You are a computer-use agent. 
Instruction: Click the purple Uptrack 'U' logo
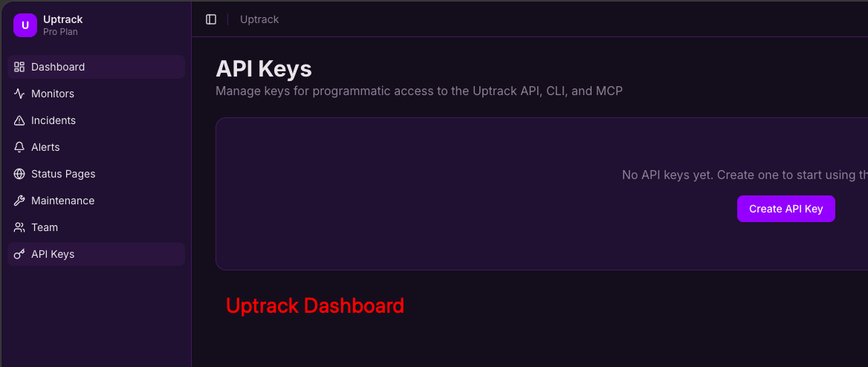point(25,25)
